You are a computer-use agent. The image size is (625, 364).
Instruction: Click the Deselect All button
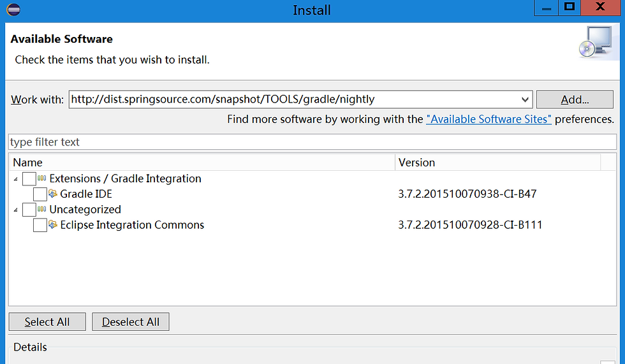(131, 321)
